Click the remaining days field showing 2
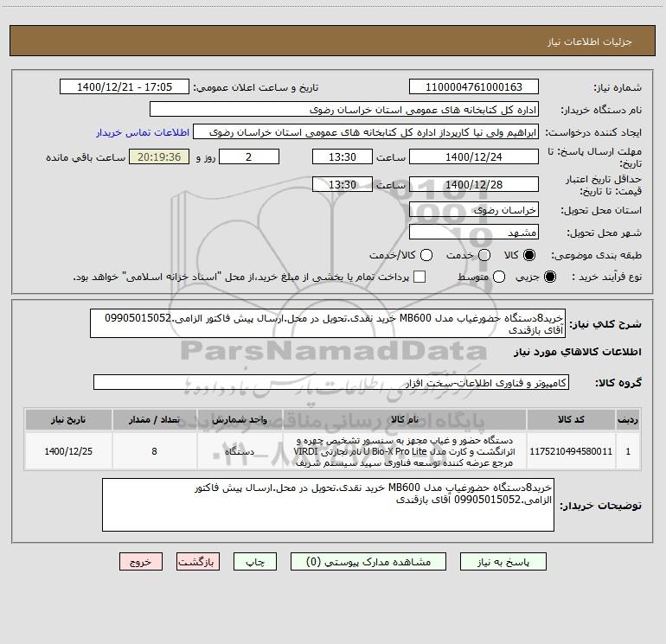This screenshot has height=644, width=666. tap(249, 156)
